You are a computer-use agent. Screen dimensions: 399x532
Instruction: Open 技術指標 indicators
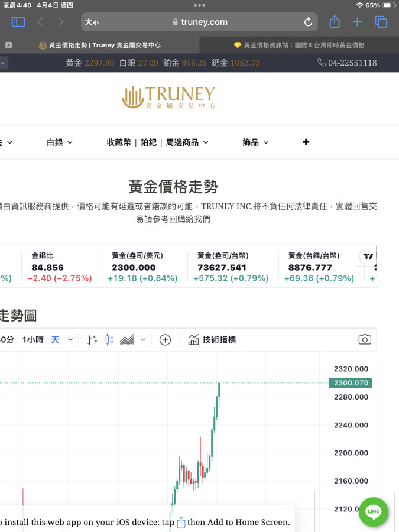(x=212, y=339)
